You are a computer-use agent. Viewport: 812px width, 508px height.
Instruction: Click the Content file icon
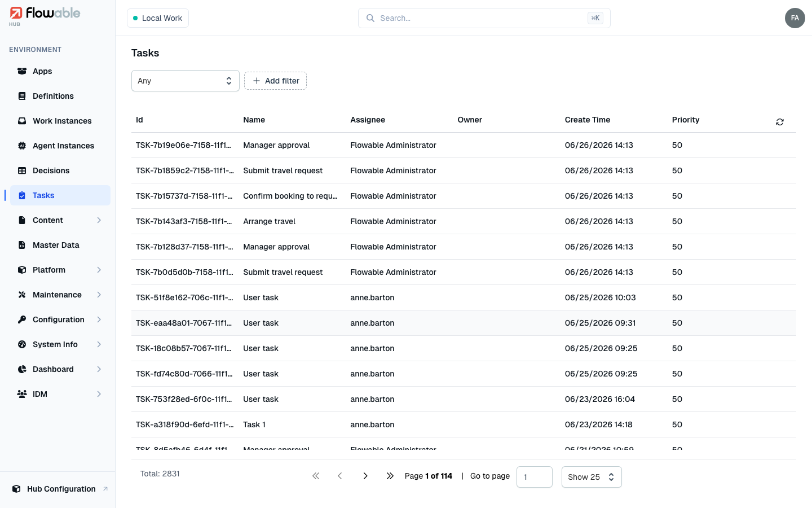coord(22,220)
